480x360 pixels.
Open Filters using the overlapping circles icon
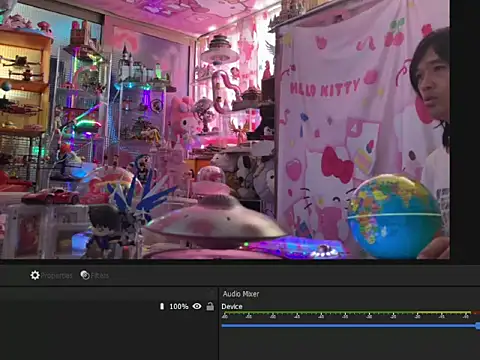pos(85,275)
